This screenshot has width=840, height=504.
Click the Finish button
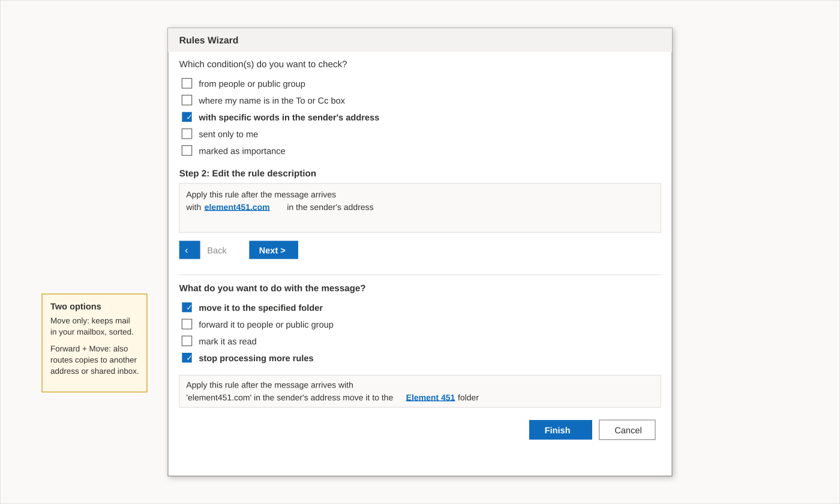pos(560,430)
